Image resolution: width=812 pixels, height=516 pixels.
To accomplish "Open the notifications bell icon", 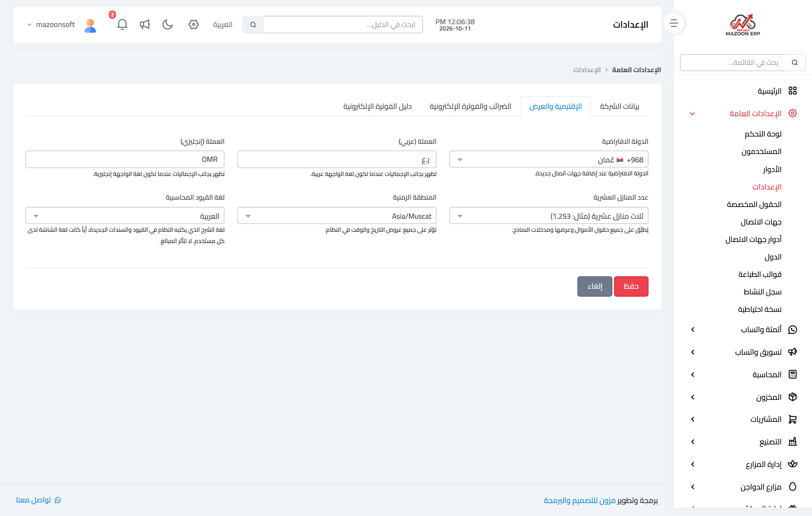I will 122,24.
